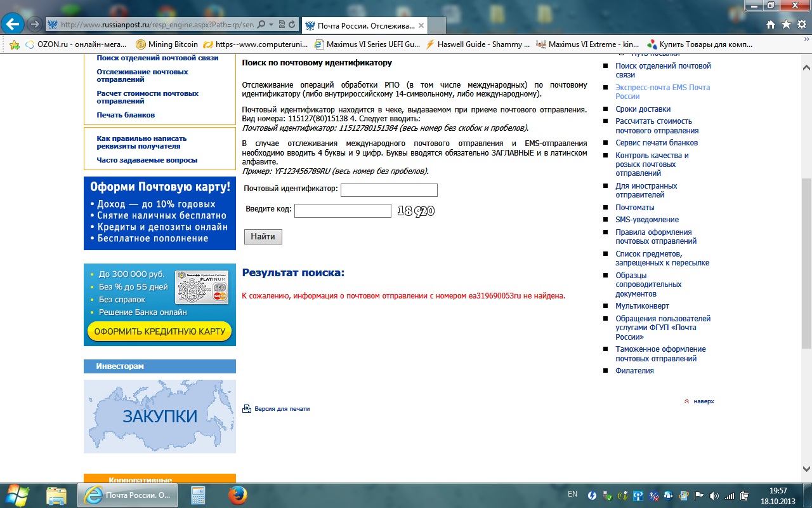Viewport: 812px width, 508px height.
Task: Click the наверх link
Action: click(x=704, y=401)
